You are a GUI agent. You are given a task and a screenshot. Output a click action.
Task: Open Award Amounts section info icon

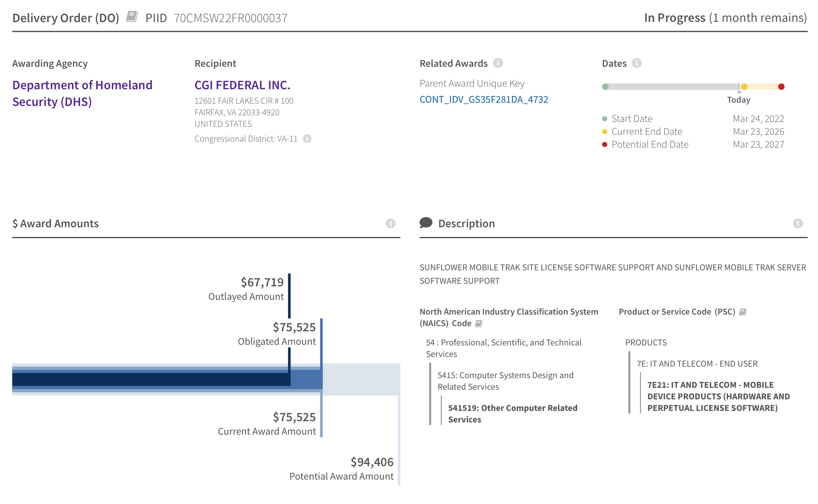390,223
